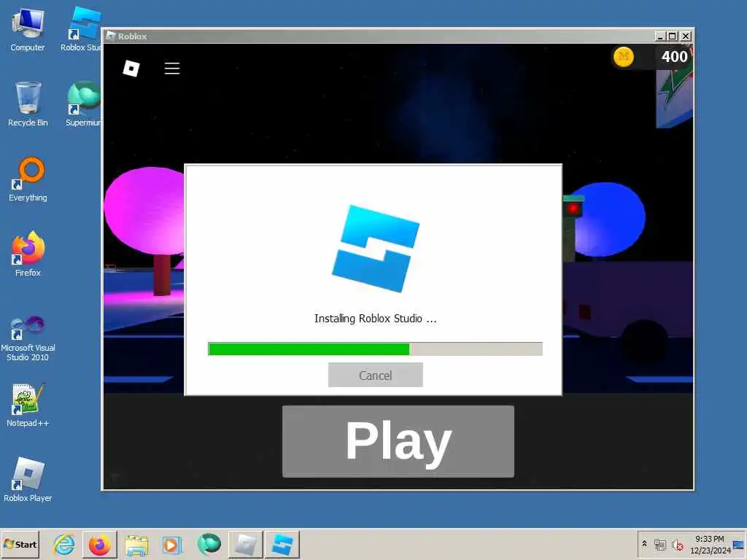Click the Roblox Studio logo in installer

376,249
